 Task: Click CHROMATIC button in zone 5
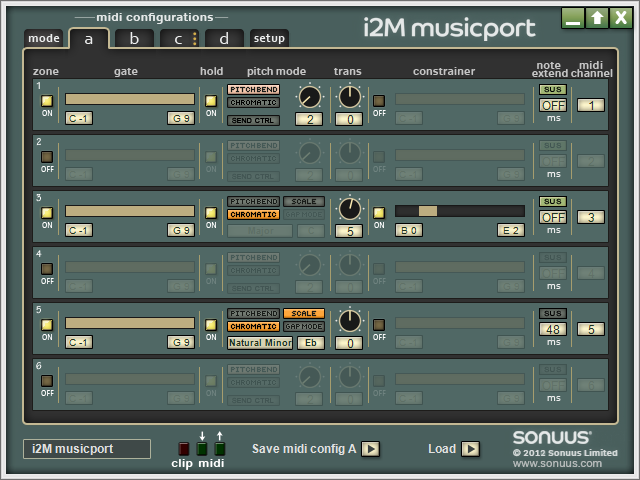253,327
